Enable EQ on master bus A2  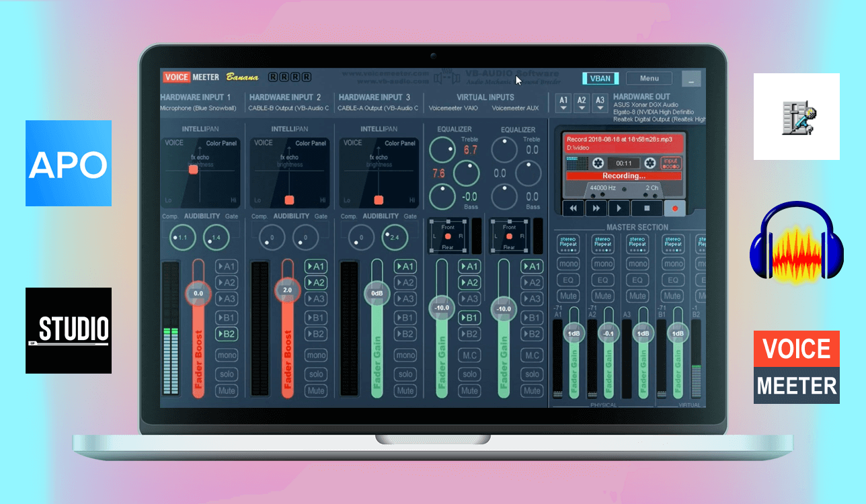(603, 280)
